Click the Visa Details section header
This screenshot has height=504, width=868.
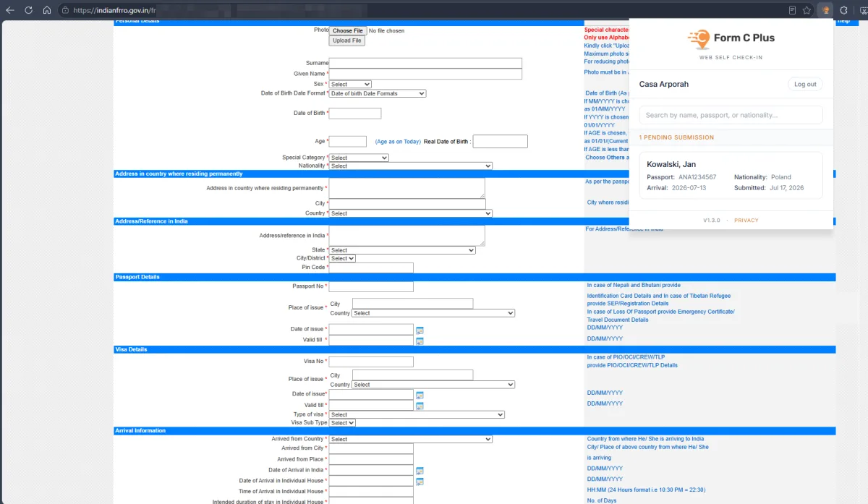click(475, 349)
